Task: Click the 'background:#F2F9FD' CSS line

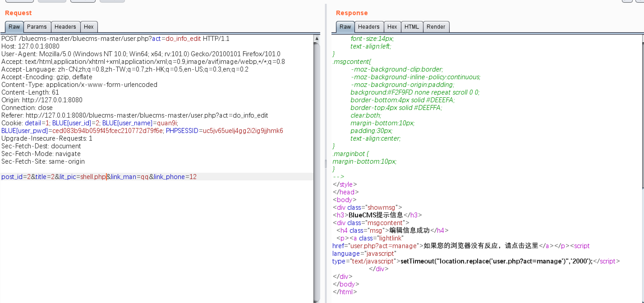Action: (415, 92)
